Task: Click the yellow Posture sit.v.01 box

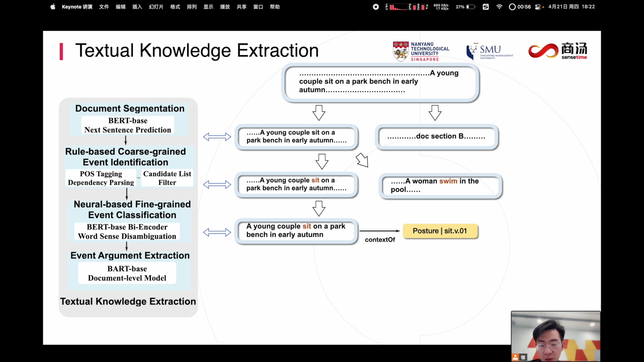Action: [440, 231]
